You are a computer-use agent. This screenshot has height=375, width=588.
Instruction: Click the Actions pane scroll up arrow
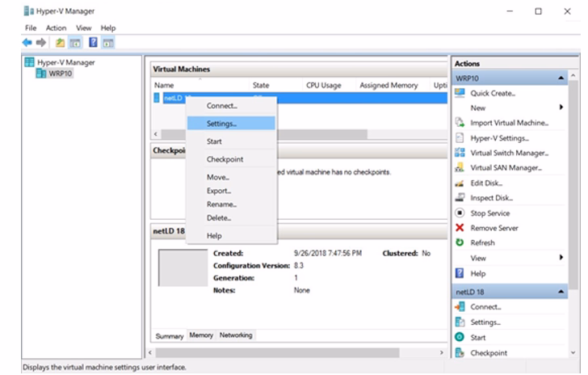tap(573, 75)
